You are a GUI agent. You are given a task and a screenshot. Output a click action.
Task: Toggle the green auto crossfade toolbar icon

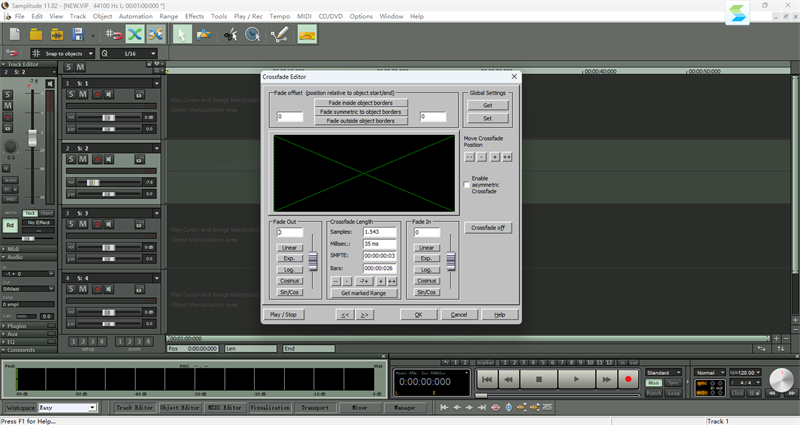(x=133, y=34)
